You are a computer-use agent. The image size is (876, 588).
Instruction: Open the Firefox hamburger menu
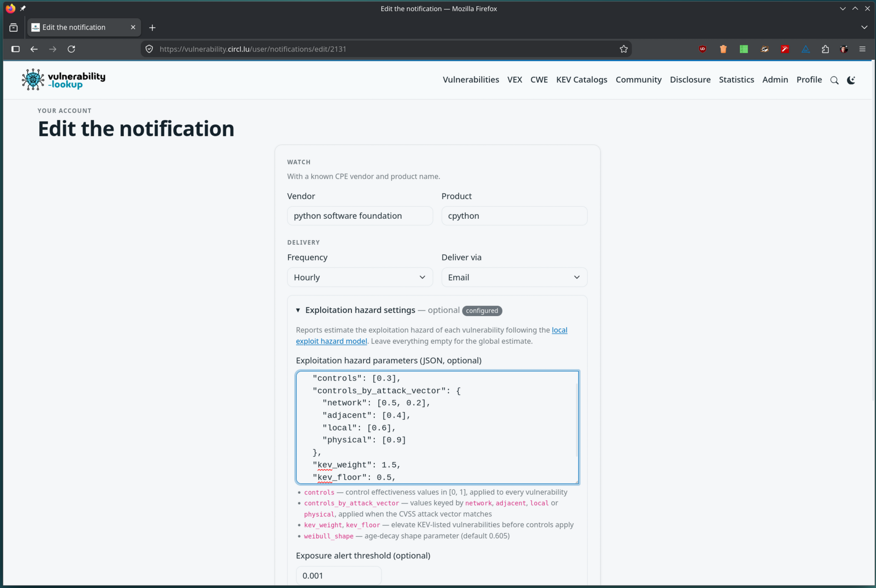point(862,49)
